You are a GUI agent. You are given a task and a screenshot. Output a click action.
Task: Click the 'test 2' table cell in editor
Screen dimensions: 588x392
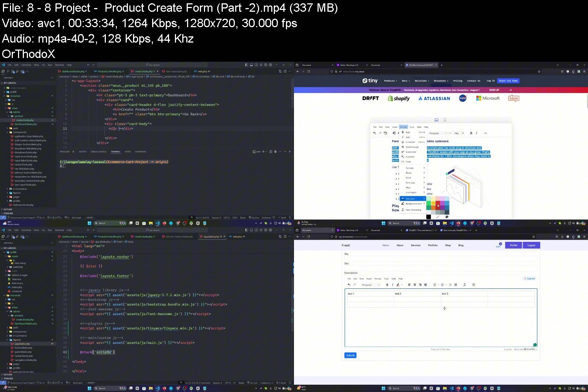click(417, 294)
